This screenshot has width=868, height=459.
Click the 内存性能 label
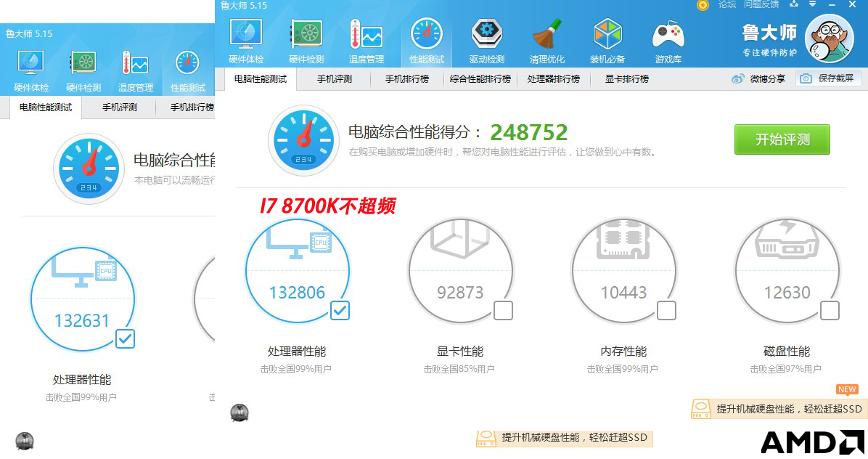tap(623, 352)
